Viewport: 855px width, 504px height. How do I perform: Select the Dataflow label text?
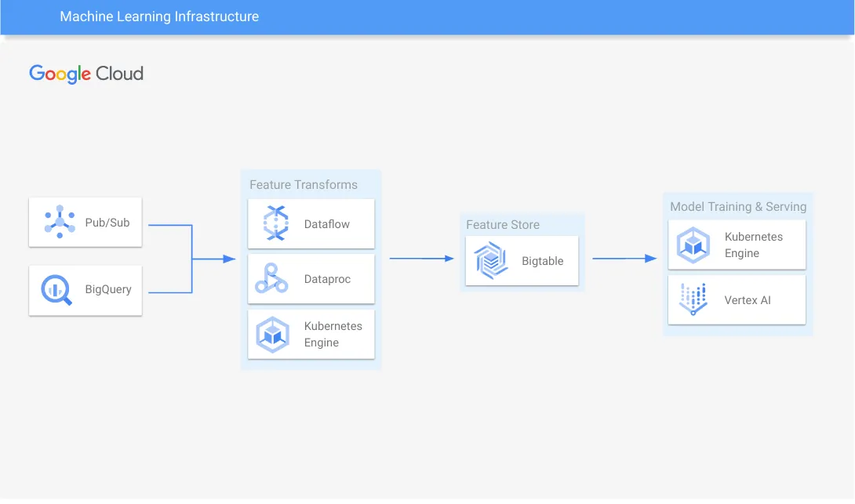pyautogui.click(x=326, y=224)
